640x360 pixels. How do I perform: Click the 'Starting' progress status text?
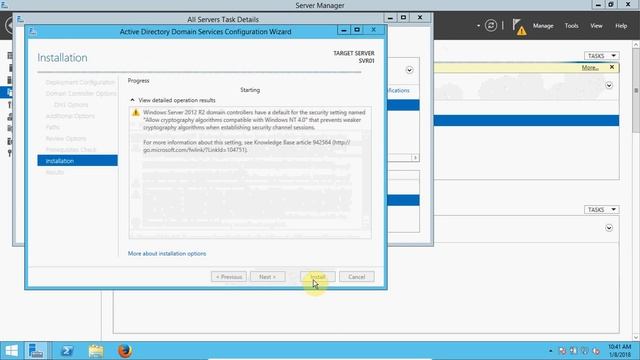(x=250, y=90)
